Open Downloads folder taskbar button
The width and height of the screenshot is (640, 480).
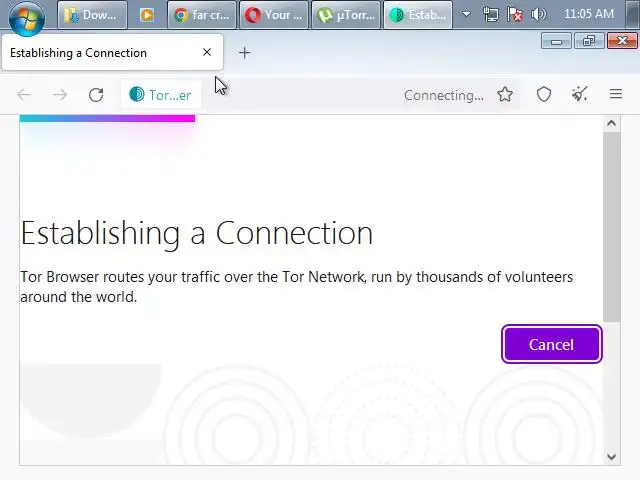92,15
